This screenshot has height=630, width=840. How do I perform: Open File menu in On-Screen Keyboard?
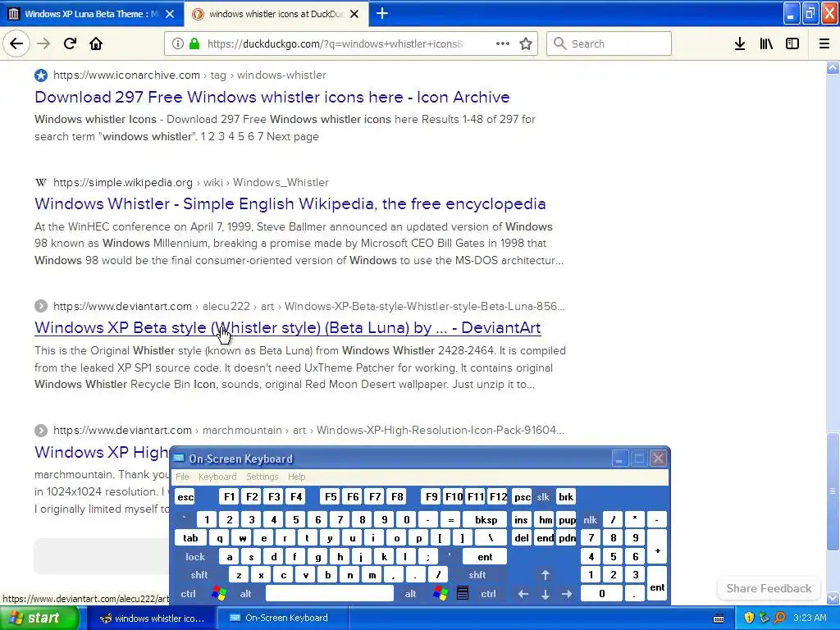(x=182, y=477)
